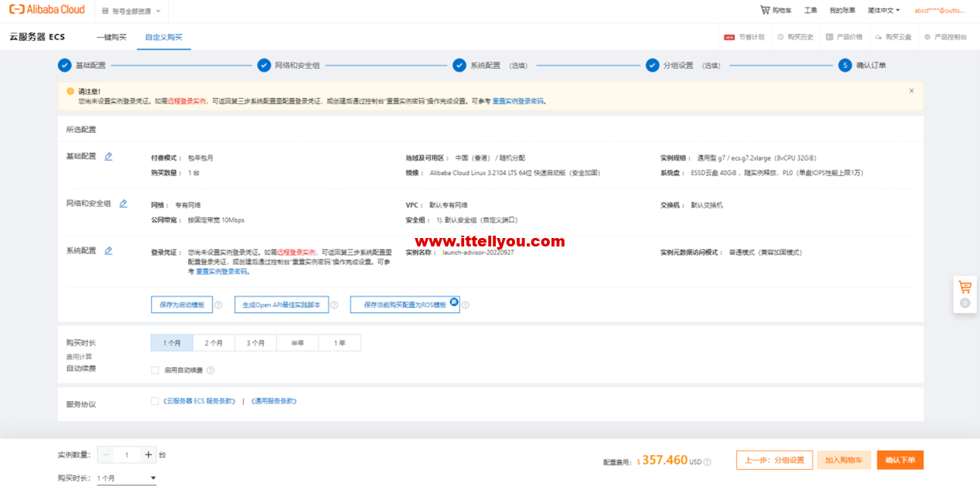This screenshot has width=980, height=486.
Task: Select 1年 purchase duration
Action: pos(339,343)
